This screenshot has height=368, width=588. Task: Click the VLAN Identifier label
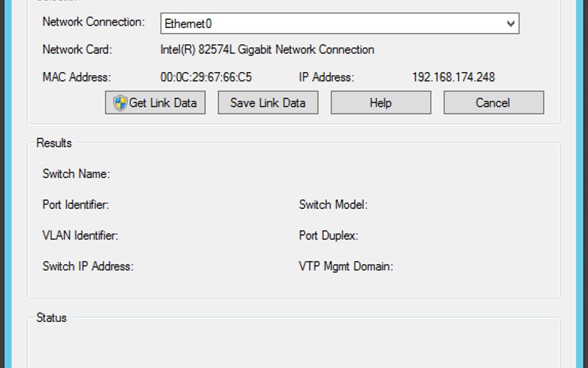pos(79,236)
